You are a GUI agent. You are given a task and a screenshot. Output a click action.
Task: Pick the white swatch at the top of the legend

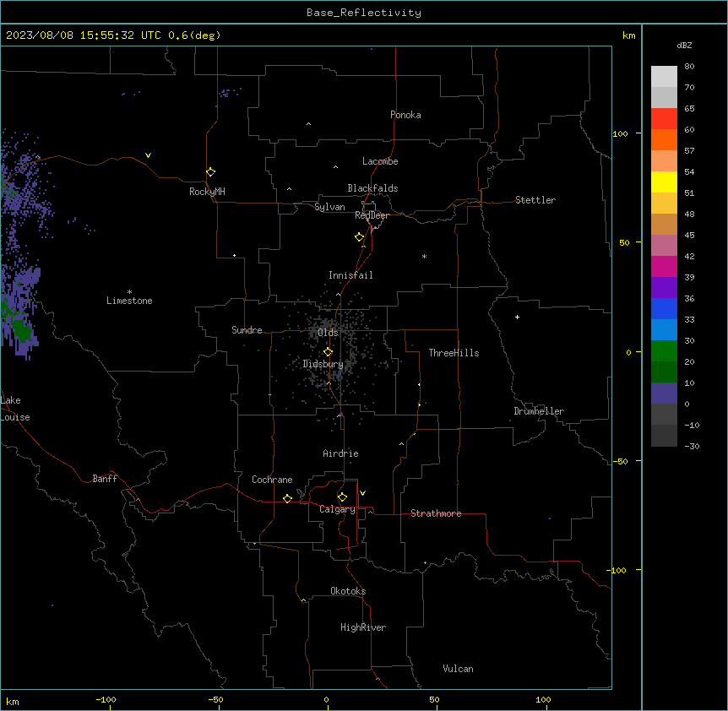tap(664, 77)
